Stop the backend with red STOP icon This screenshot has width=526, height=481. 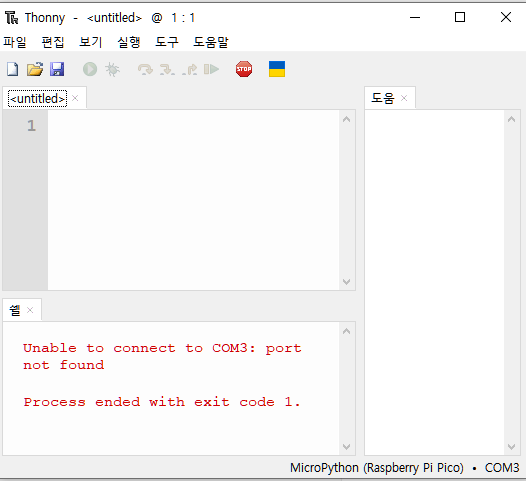[x=244, y=69]
